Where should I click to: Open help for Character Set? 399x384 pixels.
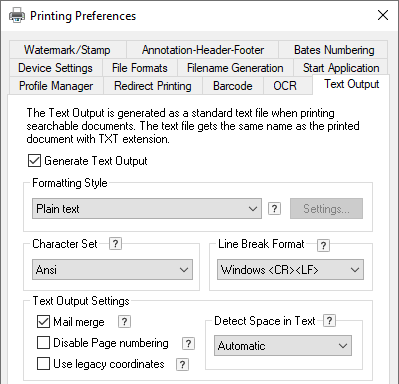click(x=115, y=243)
